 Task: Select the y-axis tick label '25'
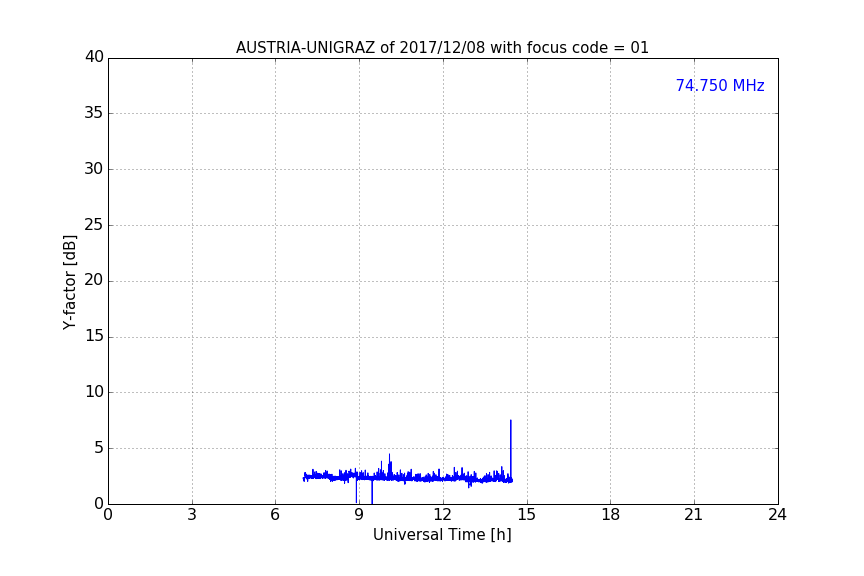pyautogui.click(x=94, y=224)
